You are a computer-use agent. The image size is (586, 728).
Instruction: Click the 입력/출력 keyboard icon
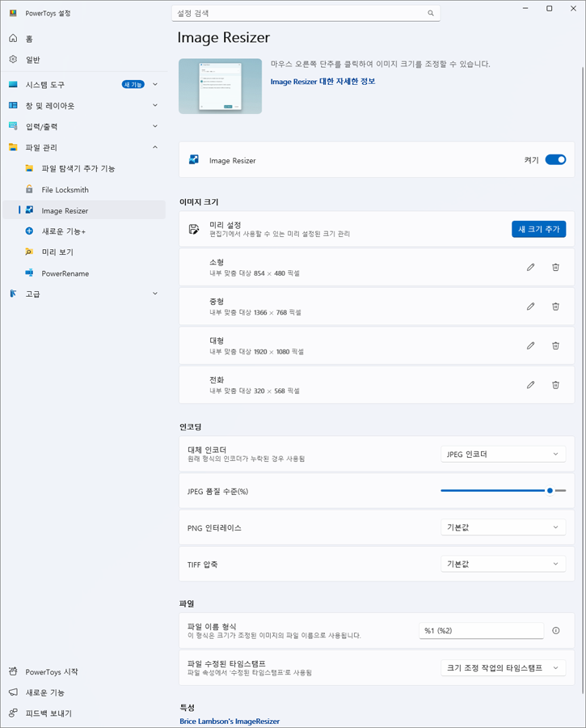click(13, 126)
